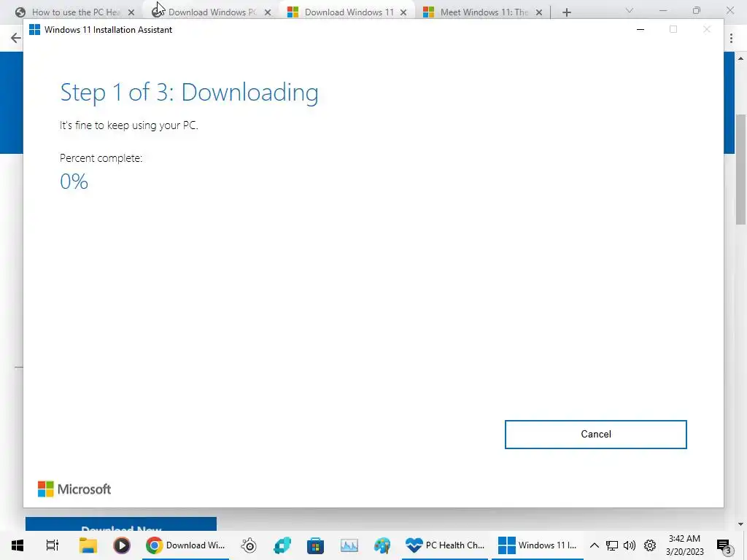Open the clock showing 3:42 AM
The height and width of the screenshot is (560, 747).
[684, 545]
